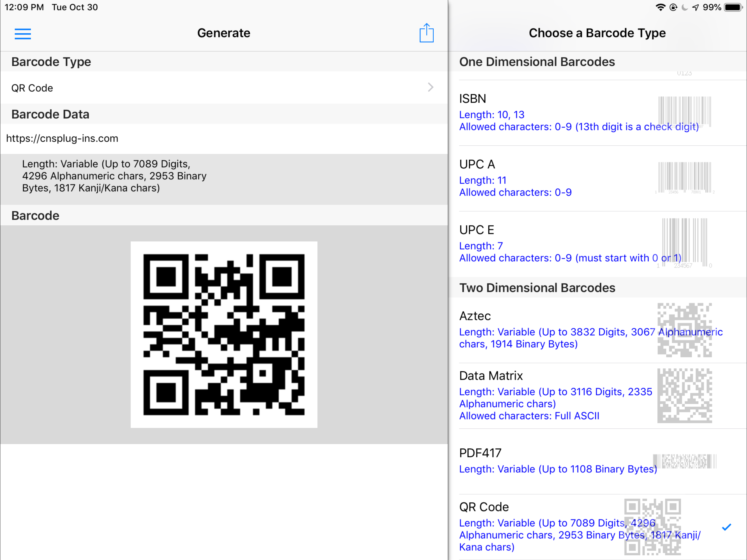The image size is (747, 560).
Task: Tap the battery indicator icon
Action: click(733, 7)
